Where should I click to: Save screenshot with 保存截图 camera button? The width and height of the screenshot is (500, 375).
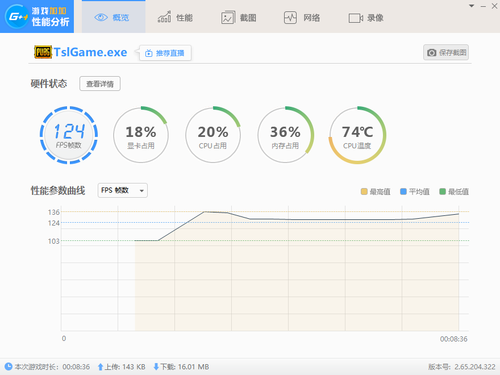[x=446, y=52]
